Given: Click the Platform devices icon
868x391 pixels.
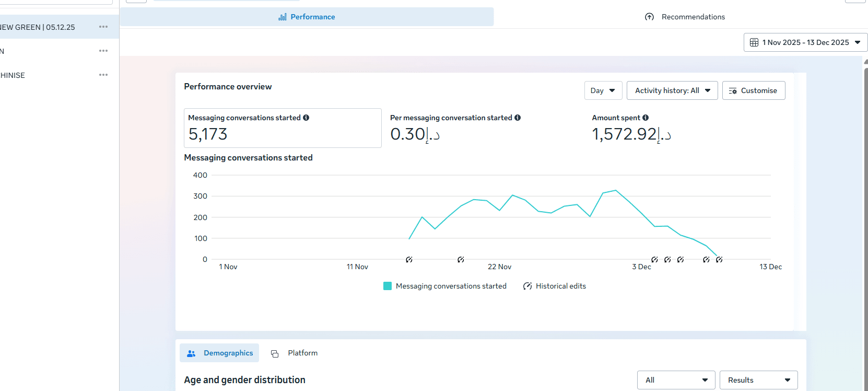Looking at the screenshot, I should pyautogui.click(x=275, y=354).
